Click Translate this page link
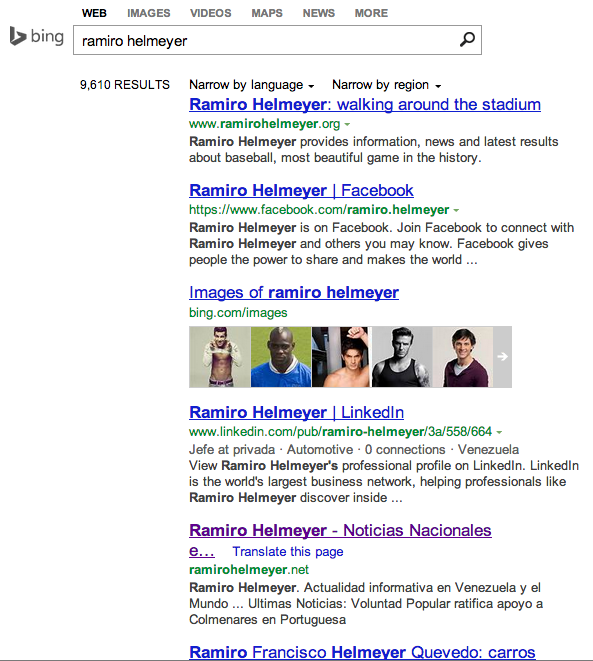The image size is (593, 661). (x=288, y=551)
